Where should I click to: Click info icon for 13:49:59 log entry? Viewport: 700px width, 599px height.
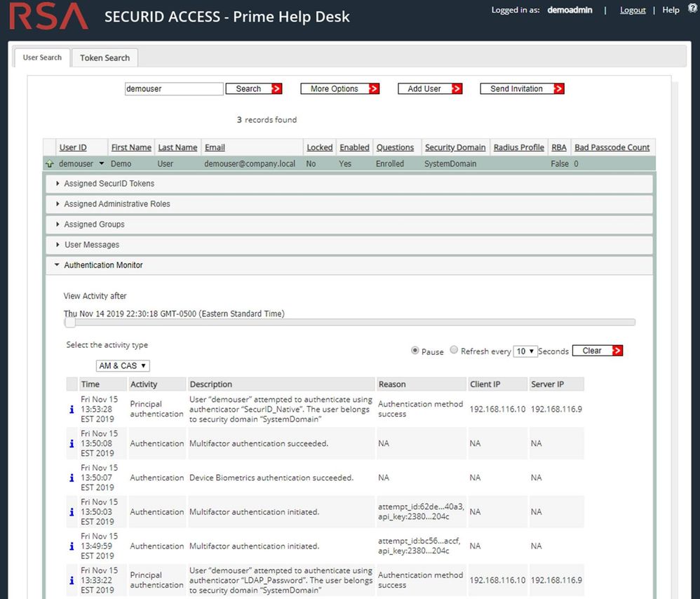point(72,546)
